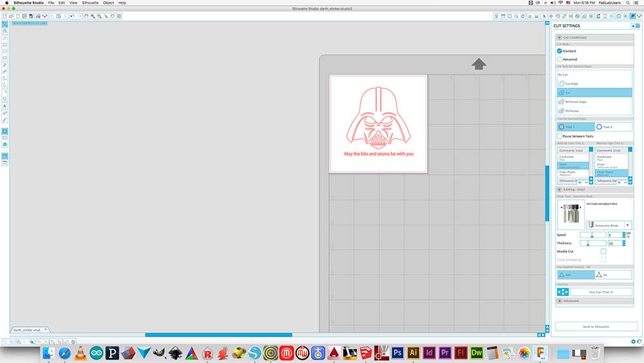Image resolution: width=644 pixels, height=363 pixels.
Task: Open the Silhouette Studio dock icon
Action: coord(254,353)
